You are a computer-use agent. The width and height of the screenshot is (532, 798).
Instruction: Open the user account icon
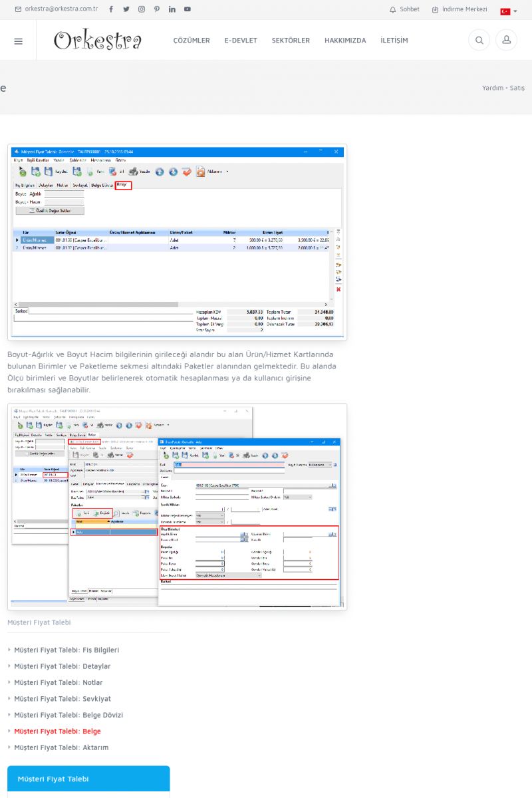[x=506, y=41]
